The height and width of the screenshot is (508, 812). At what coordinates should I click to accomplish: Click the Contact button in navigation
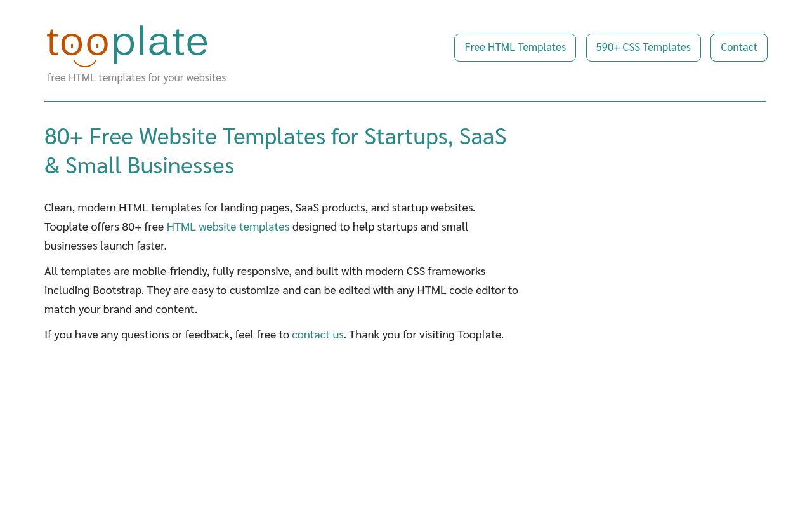[738, 47]
